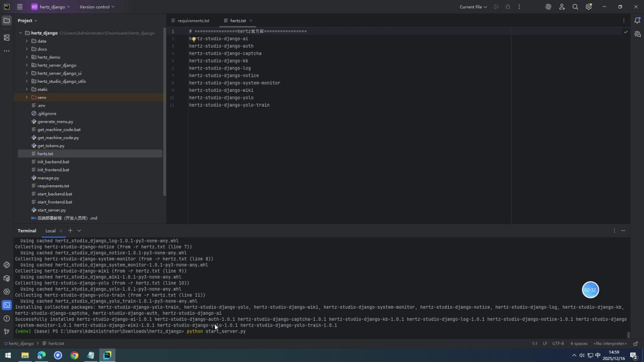This screenshot has width=644, height=362.
Task: Expand the docs folder in the project tree
Action: pos(27,49)
